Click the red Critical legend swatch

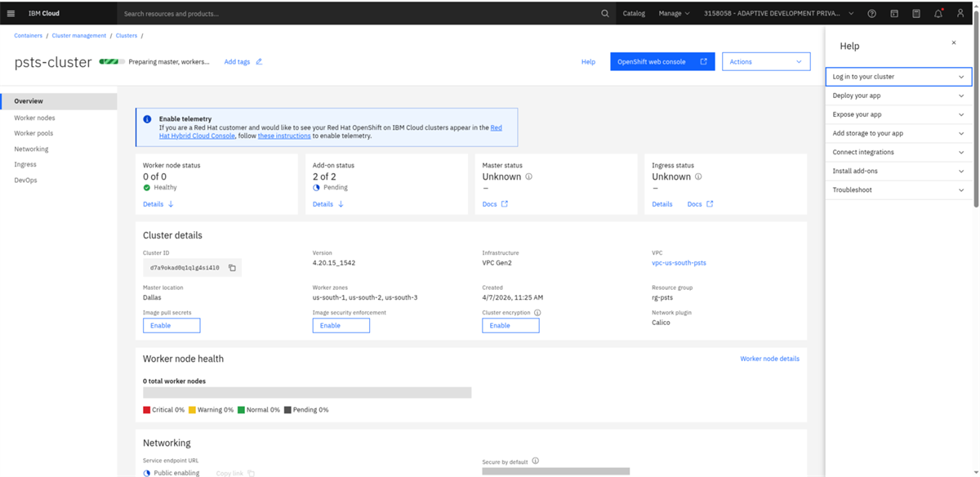[x=146, y=410]
